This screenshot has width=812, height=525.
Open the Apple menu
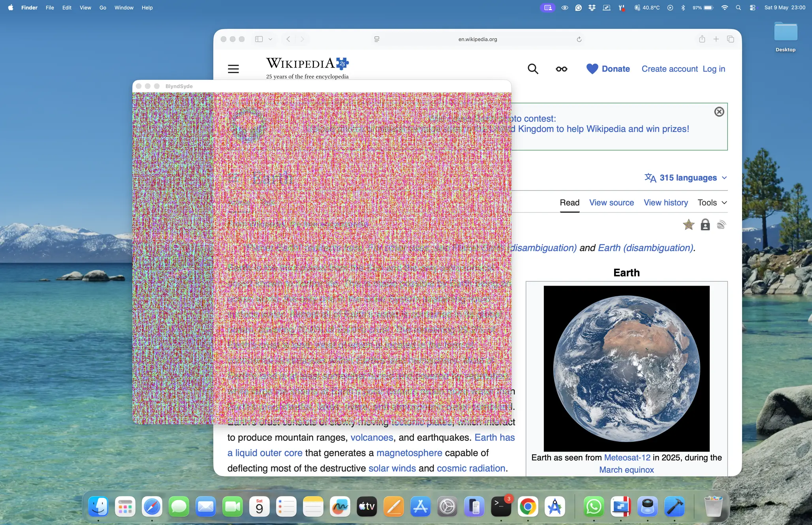point(11,8)
